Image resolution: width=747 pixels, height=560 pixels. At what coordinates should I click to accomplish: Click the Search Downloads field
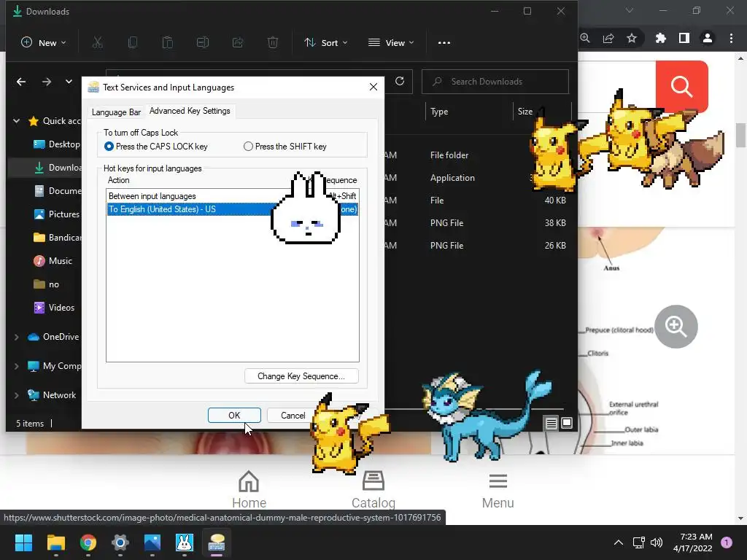pos(495,82)
